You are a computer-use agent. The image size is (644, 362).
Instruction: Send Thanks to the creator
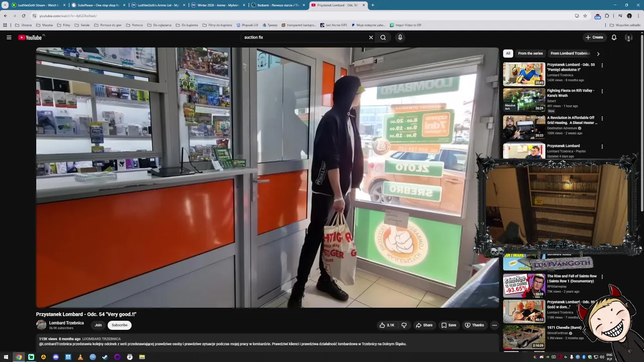474,325
